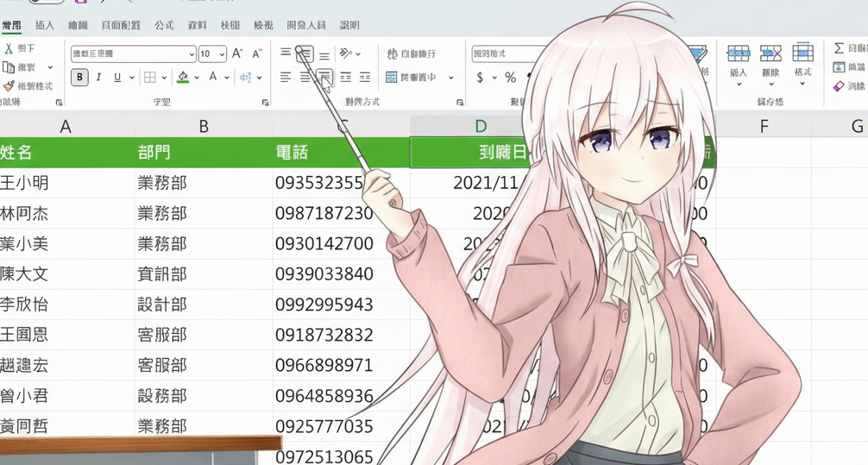Open underline style dropdown arrow
Viewport: 868px width, 465px height.
(x=132, y=78)
